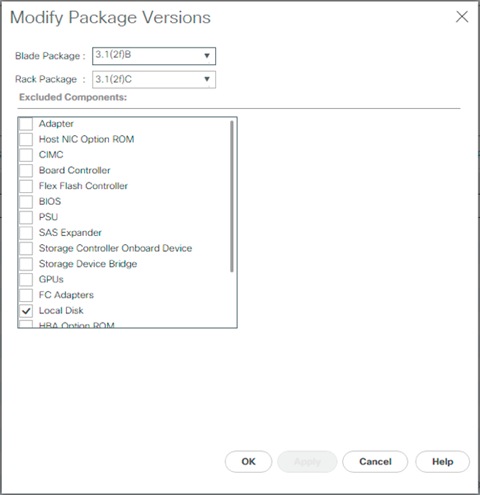Check the Adapter component checkbox
The width and height of the screenshot is (480, 495).
26,124
